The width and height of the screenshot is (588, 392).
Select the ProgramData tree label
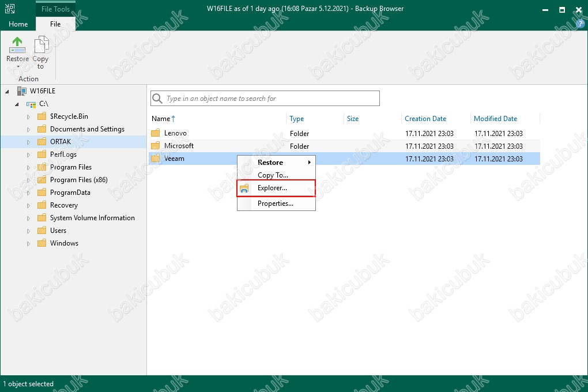click(70, 193)
